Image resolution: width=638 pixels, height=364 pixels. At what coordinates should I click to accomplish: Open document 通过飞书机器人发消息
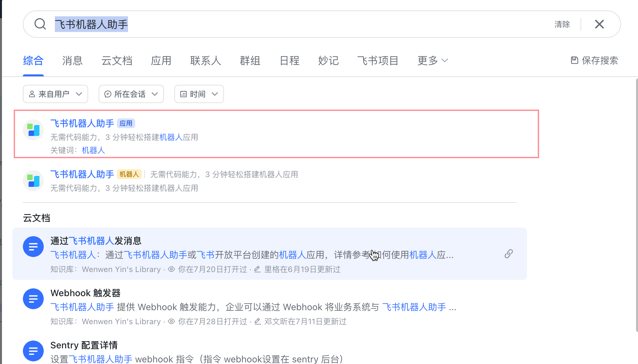point(270,254)
